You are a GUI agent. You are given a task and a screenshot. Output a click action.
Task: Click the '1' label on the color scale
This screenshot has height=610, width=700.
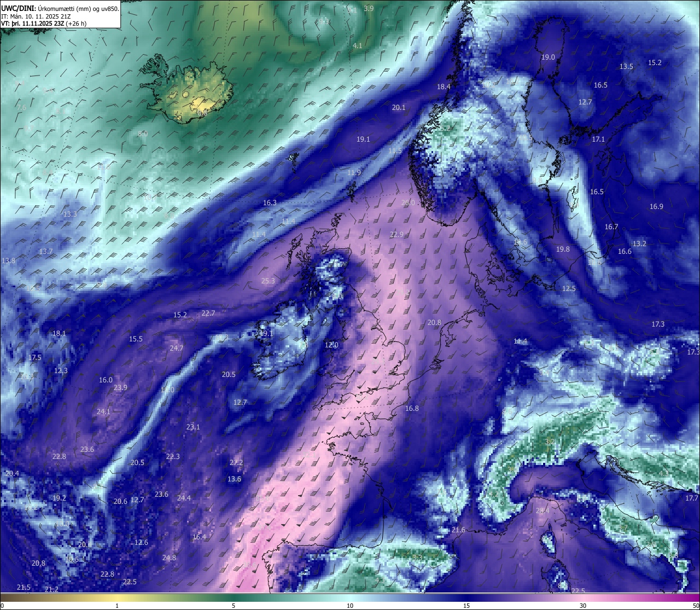[x=117, y=606]
